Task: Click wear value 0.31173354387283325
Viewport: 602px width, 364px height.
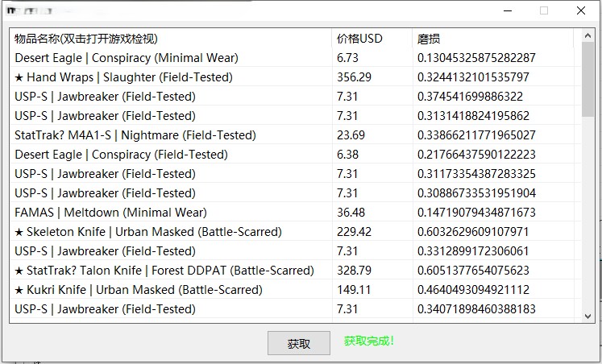Action: point(476,174)
